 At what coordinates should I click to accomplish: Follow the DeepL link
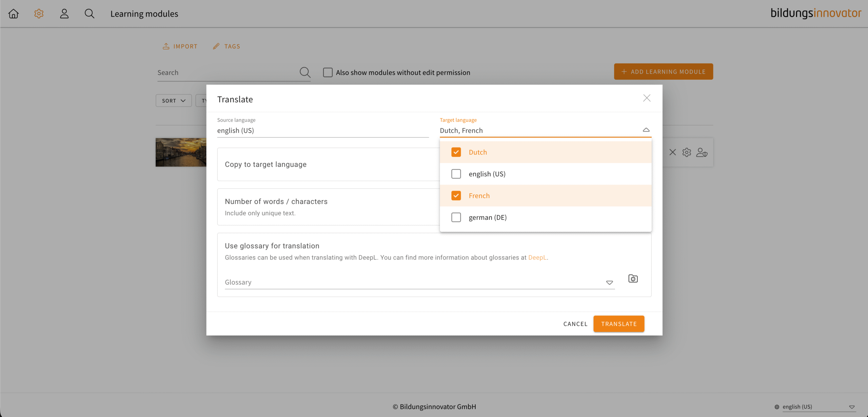[537, 258]
